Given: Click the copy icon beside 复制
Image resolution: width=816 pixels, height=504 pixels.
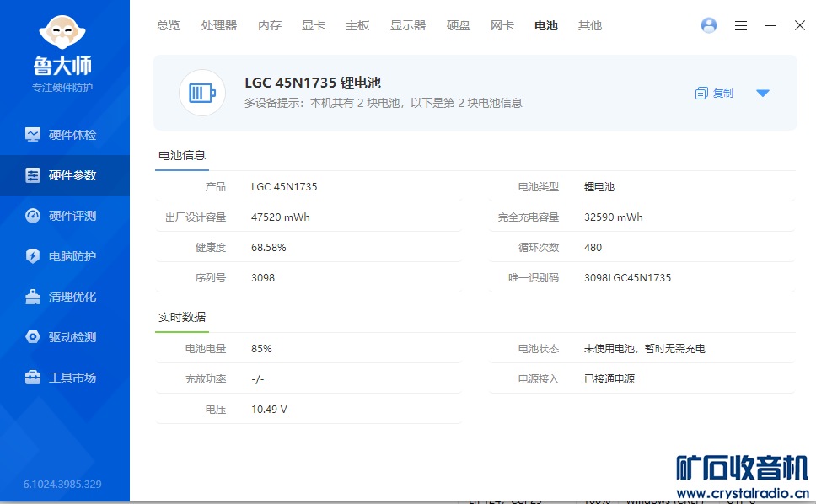Looking at the screenshot, I should point(701,93).
